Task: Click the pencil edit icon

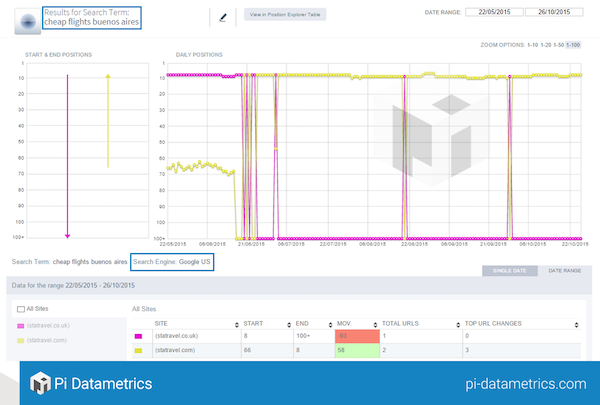Action: [x=223, y=17]
